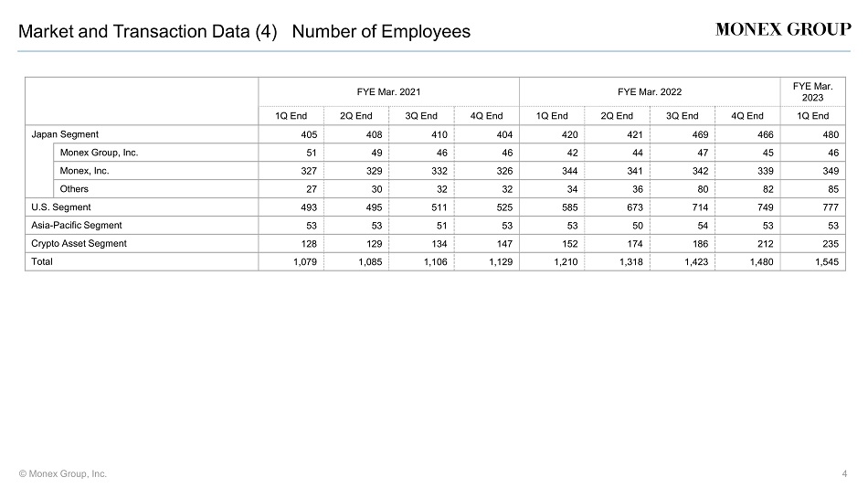Select the Monex, Inc. row label
This screenshot has width=868, height=488.
click(84, 171)
